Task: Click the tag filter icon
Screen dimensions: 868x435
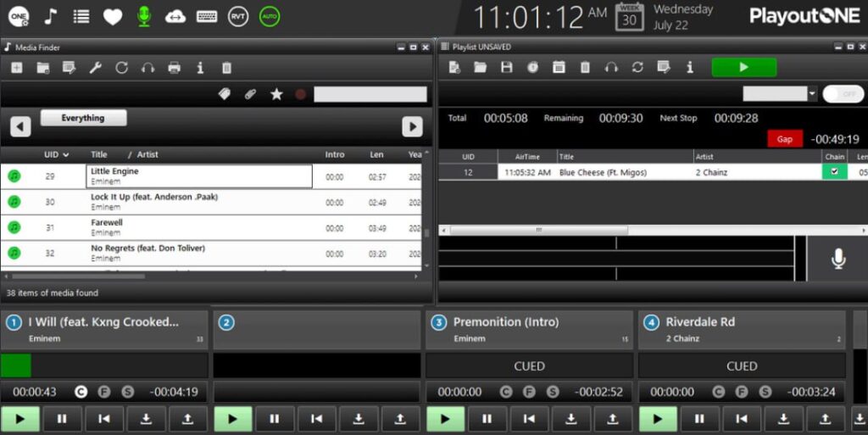Action: pos(224,94)
